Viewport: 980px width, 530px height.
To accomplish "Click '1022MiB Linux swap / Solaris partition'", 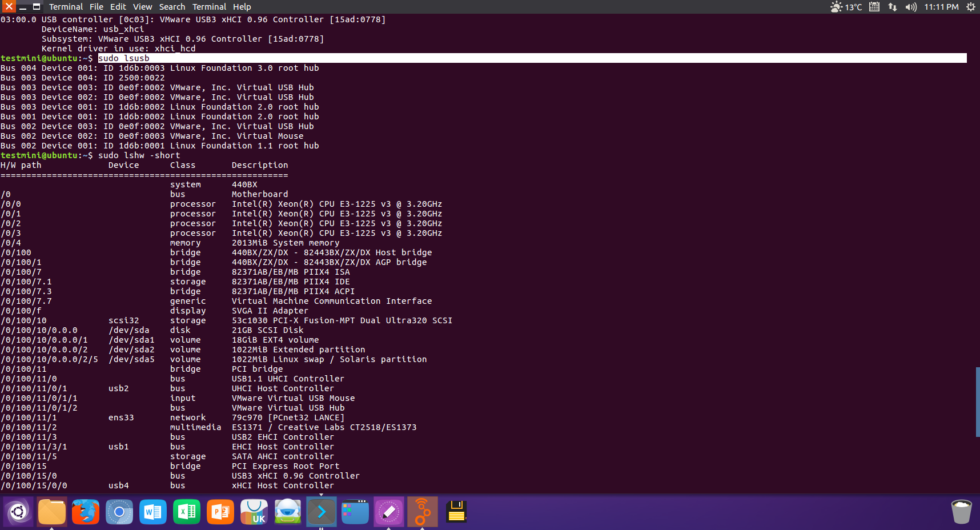I will pyautogui.click(x=330, y=359).
